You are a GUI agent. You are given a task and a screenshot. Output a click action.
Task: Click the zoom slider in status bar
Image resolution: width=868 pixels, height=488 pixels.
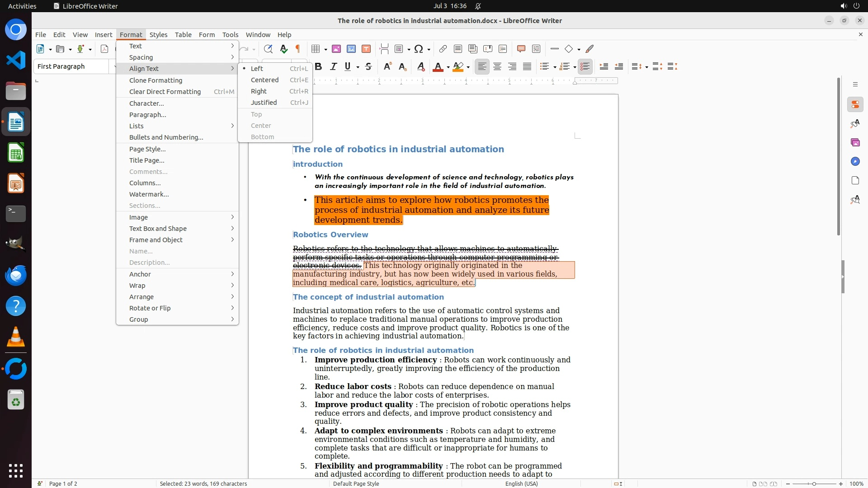click(814, 484)
